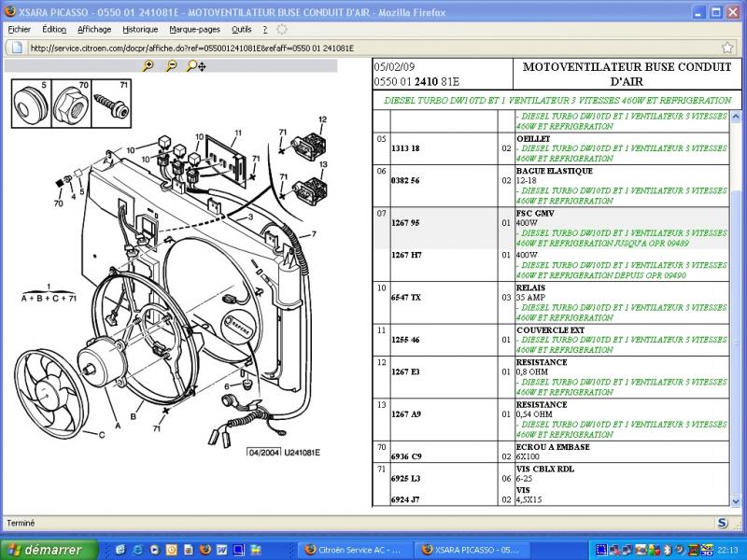Click the A + B + C + 71 label

pos(49,299)
